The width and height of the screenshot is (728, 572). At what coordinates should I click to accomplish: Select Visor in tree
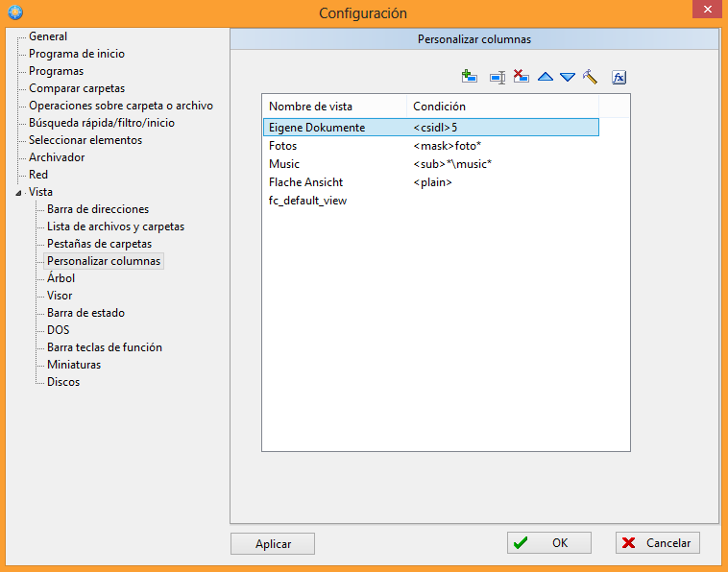[60, 296]
